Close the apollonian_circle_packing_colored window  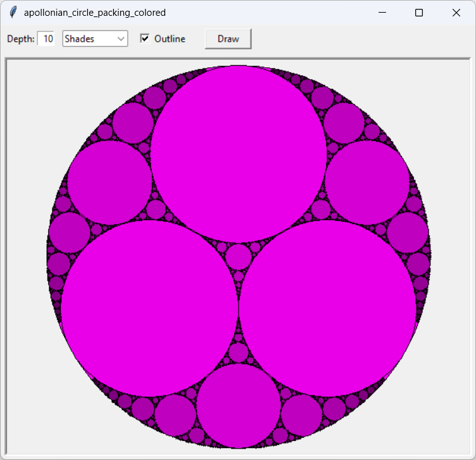click(x=456, y=13)
